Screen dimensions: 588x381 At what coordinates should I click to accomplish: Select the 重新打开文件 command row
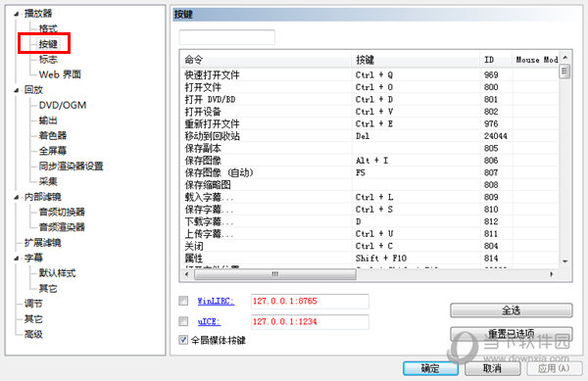[x=369, y=124]
